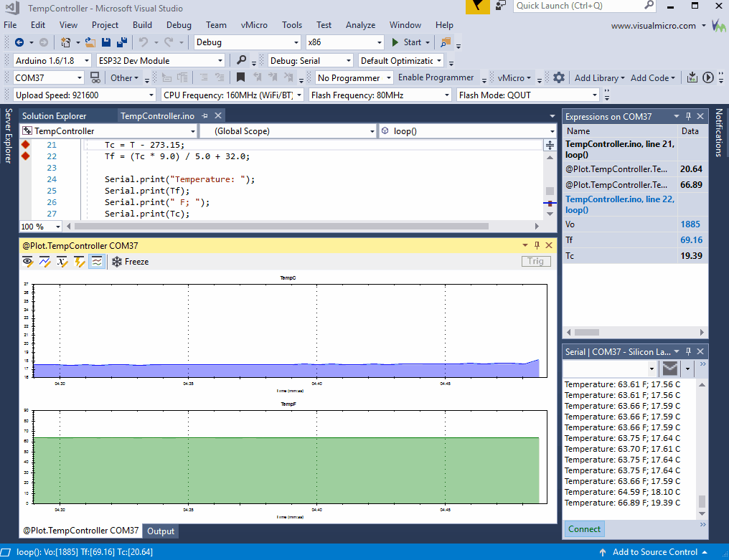
Task: Click the split editor icon above scrollbar
Action: click(x=550, y=146)
